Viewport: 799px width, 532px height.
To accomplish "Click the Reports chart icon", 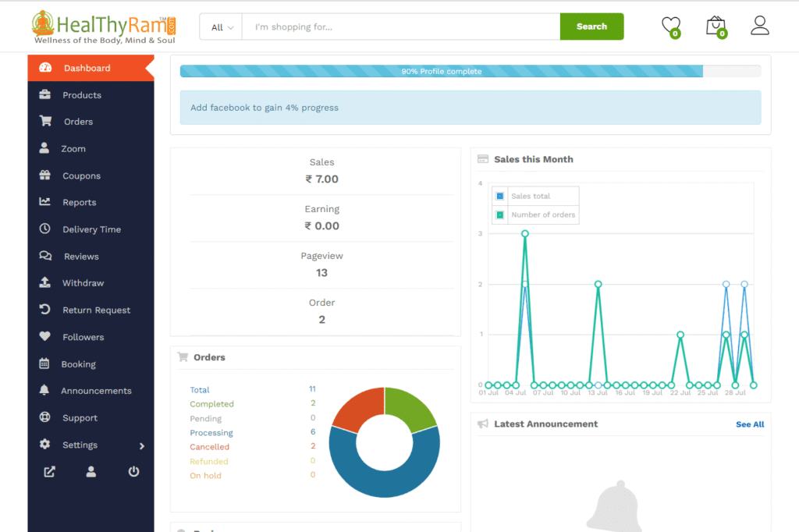I will 44,202.
